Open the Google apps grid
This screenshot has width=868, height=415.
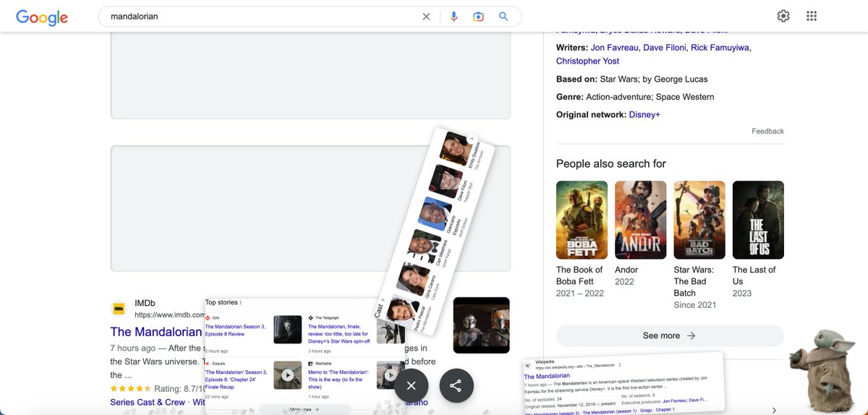[812, 17]
